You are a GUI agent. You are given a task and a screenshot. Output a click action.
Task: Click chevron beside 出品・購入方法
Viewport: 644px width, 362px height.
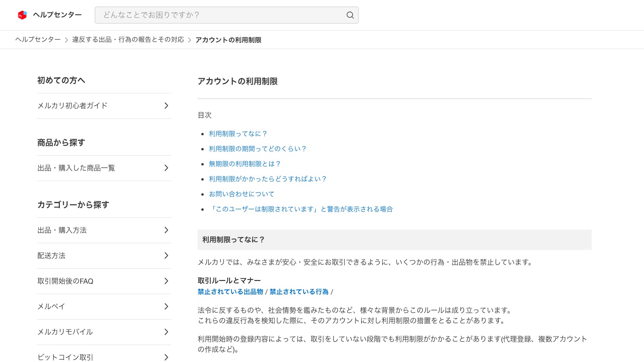coord(166,230)
